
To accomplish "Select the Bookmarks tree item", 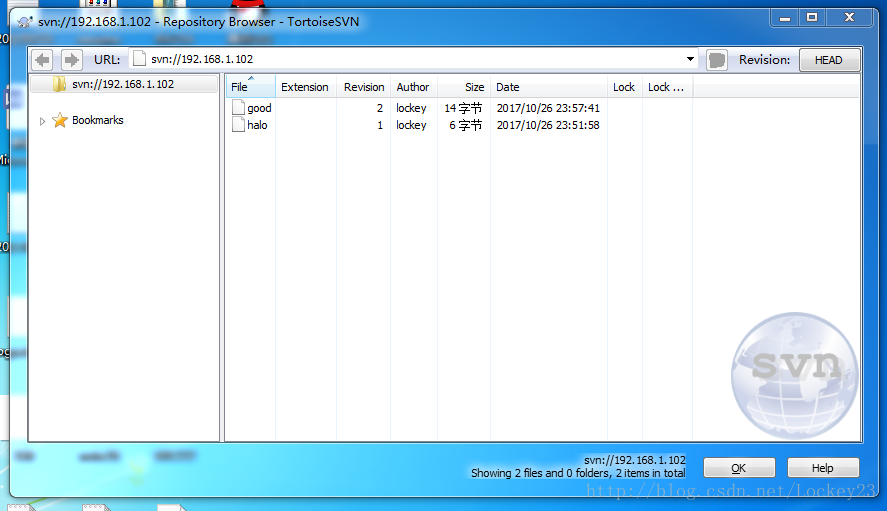I will [97, 120].
